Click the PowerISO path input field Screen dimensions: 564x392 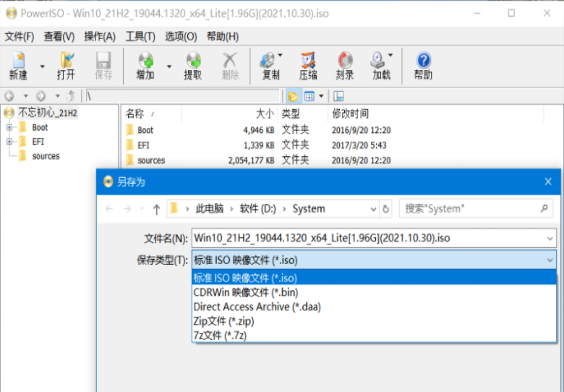tap(183, 96)
